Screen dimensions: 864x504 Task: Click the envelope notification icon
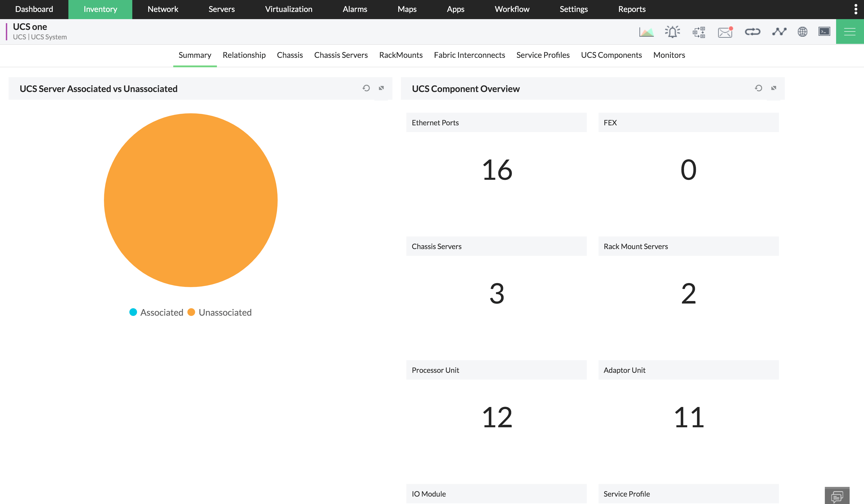[x=725, y=32]
